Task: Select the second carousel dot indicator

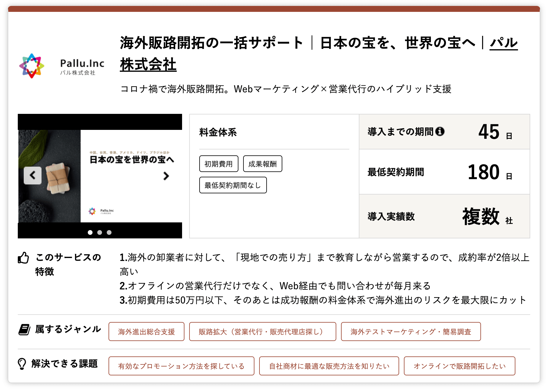Action: (x=100, y=232)
